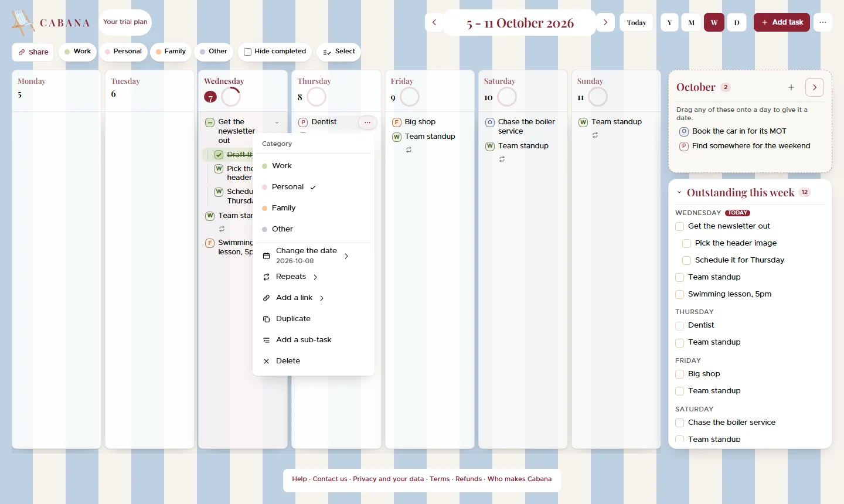The image size is (844, 504).
Task: Collapse the newsletter task sub-tasks chevron
Action: tap(277, 122)
